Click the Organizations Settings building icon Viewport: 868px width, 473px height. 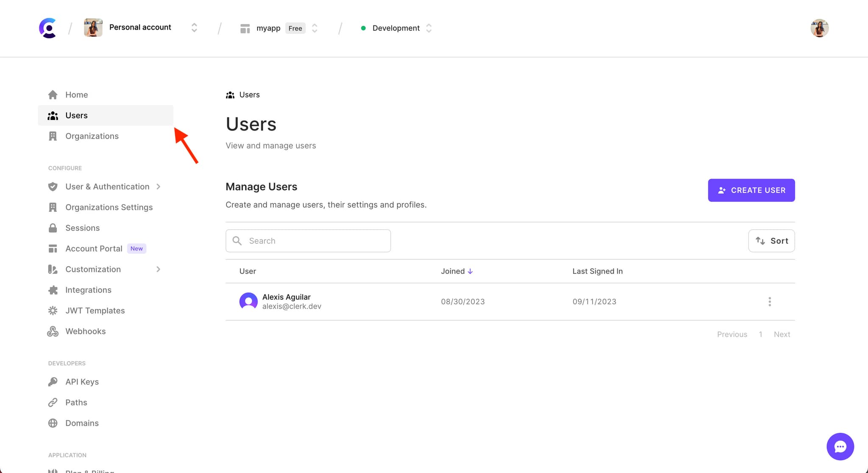(53, 207)
